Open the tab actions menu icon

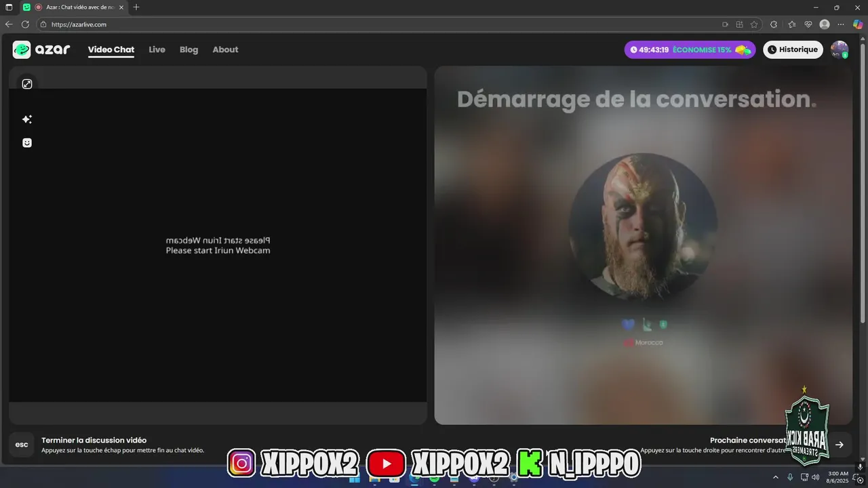click(9, 7)
